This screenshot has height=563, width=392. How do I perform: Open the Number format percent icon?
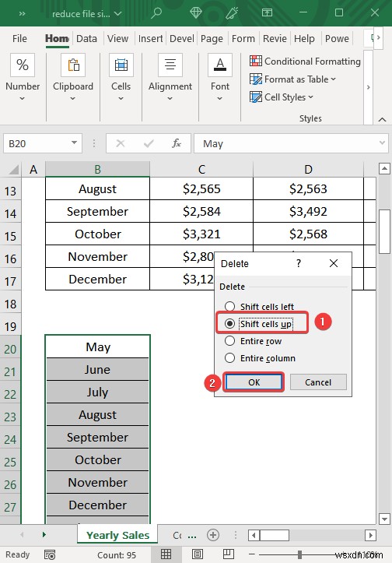coord(23,65)
